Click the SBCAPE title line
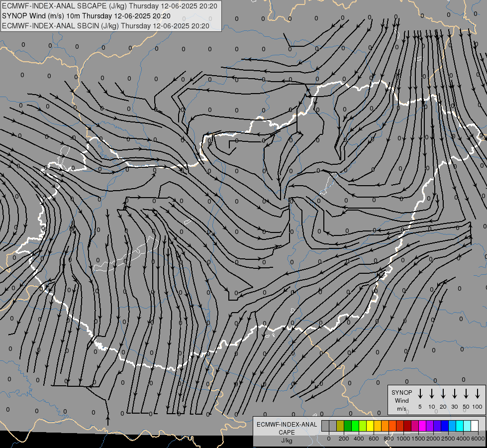 click(109, 6)
